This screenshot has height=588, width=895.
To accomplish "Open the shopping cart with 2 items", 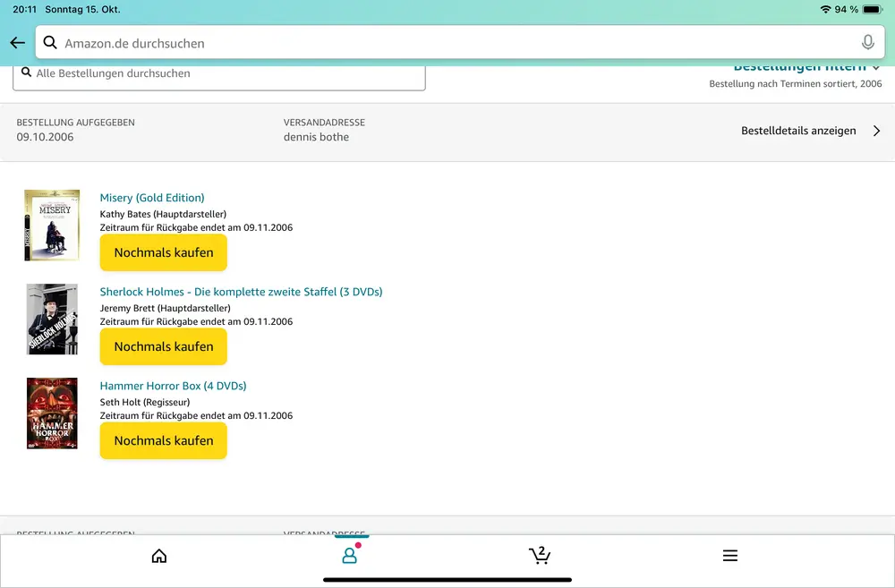I will (540, 555).
